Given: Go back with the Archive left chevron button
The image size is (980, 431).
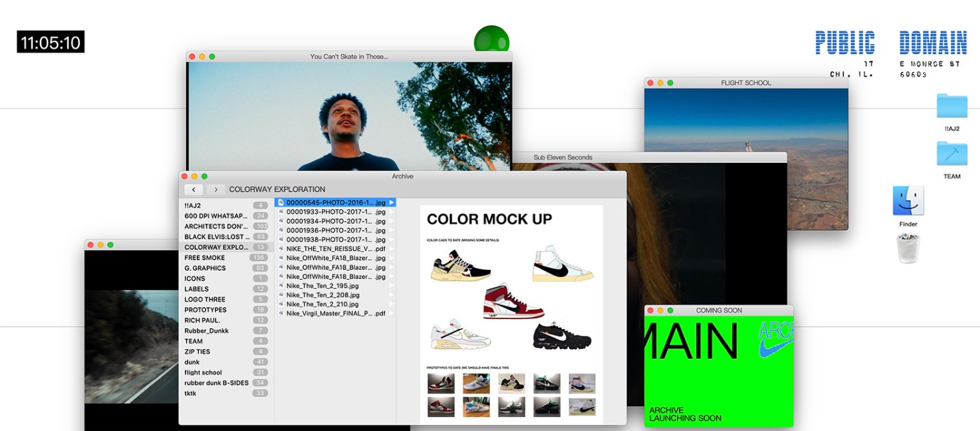Looking at the screenshot, I should (194, 190).
